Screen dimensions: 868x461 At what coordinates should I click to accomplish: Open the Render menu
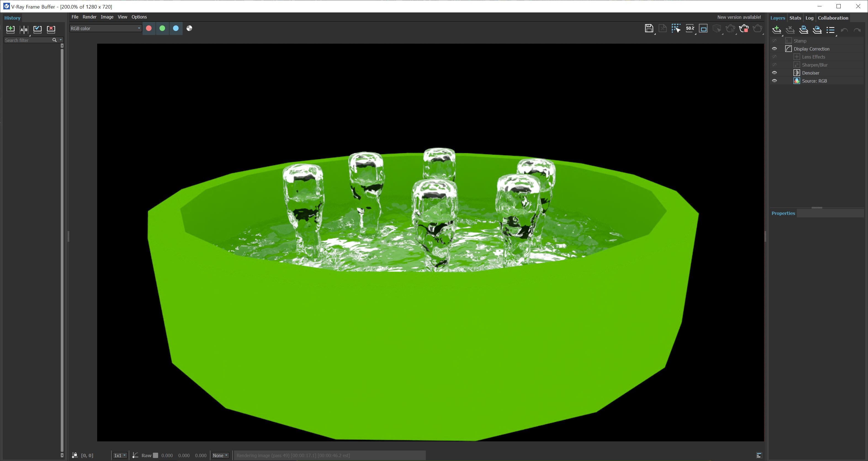pyautogui.click(x=89, y=17)
